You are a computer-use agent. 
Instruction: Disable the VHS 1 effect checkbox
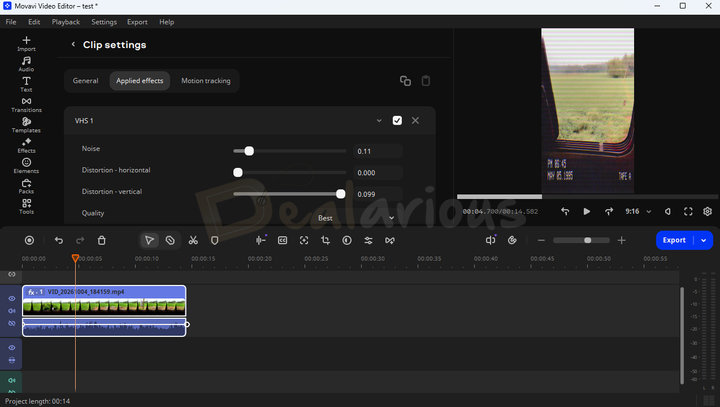[x=397, y=120]
